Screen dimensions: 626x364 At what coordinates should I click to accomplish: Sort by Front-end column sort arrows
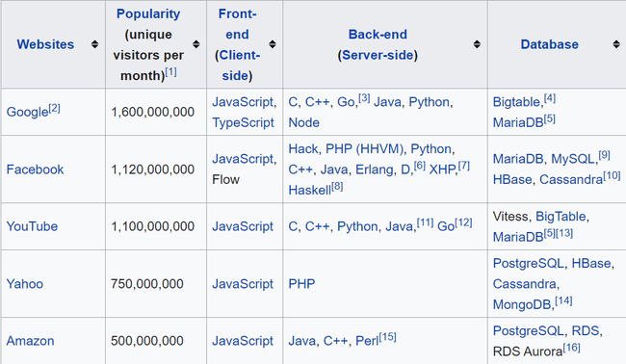(x=273, y=44)
